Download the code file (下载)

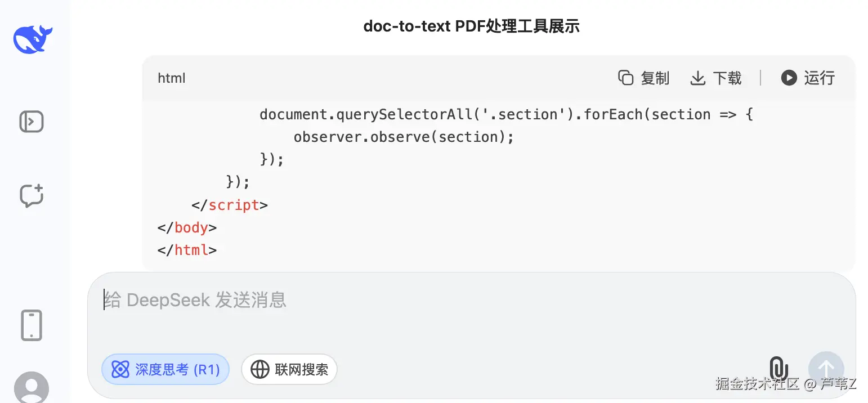pos(716,78)
